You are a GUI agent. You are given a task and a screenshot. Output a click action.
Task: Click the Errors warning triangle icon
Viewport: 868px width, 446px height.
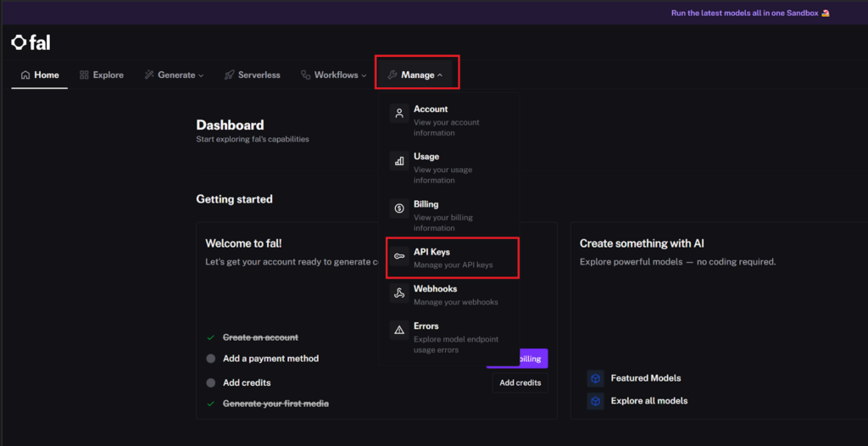pos(399,331)
